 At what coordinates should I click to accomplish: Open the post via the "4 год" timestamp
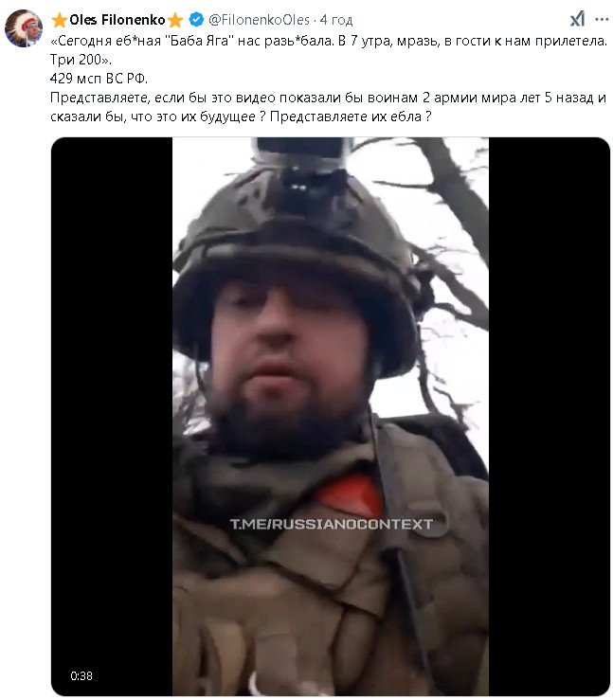[336, 20]
